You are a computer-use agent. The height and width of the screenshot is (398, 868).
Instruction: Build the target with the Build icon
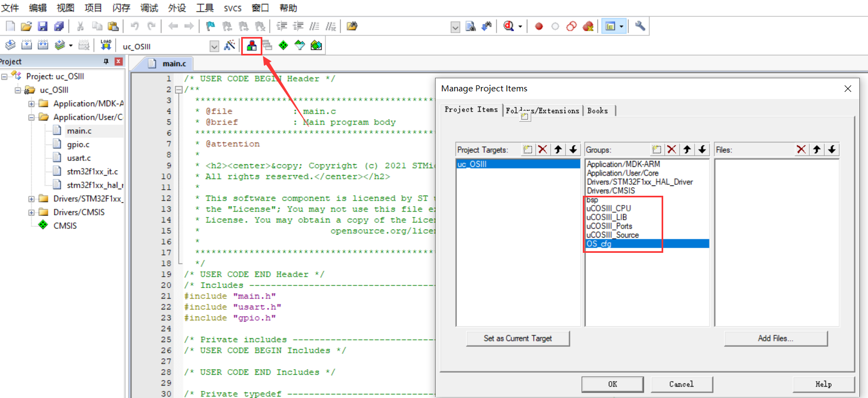click(x=27, y=45)
